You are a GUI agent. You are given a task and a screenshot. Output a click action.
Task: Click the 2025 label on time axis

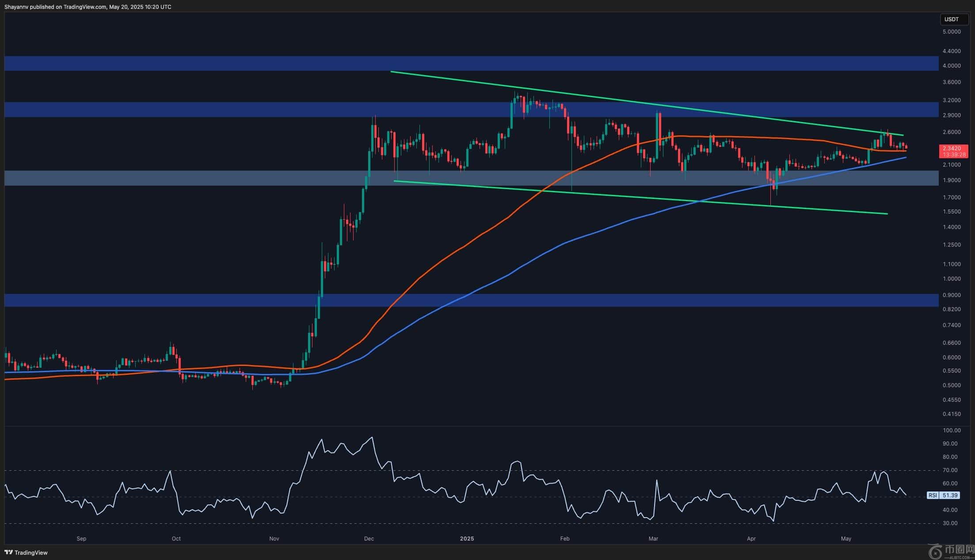point(467,538)
